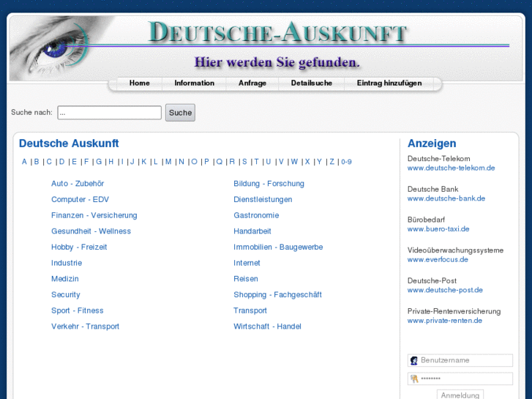Select Eintrag hinzufügen in the navigation
This screenshot has height=399, width=532.
pyautogui.click(x=389, y=83)
